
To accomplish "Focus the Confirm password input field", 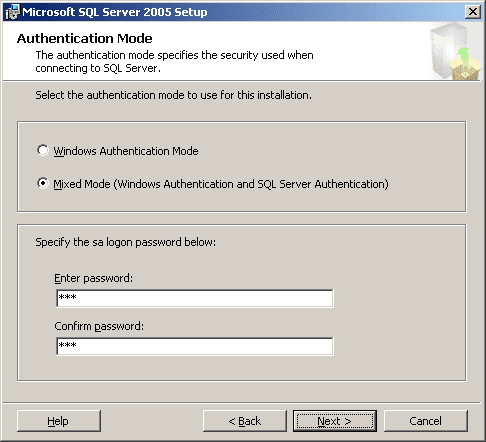I will pos(195,346).
